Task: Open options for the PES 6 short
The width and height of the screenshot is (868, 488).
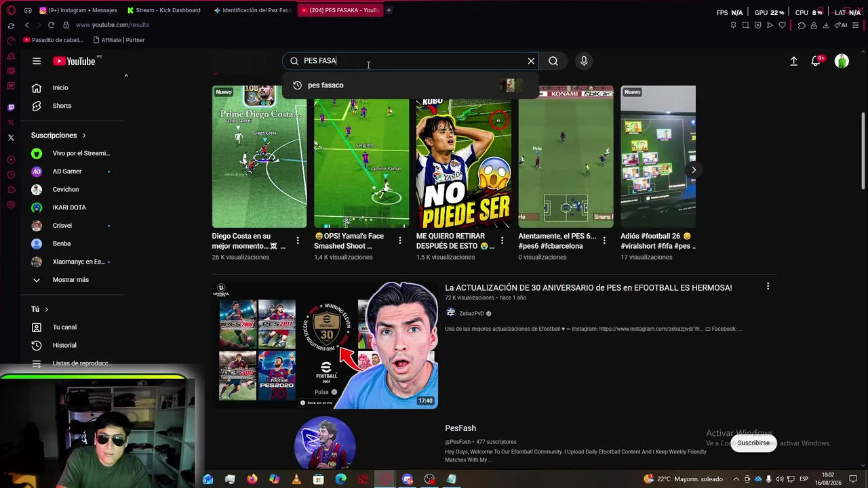Action: click(x=604, y=241)
